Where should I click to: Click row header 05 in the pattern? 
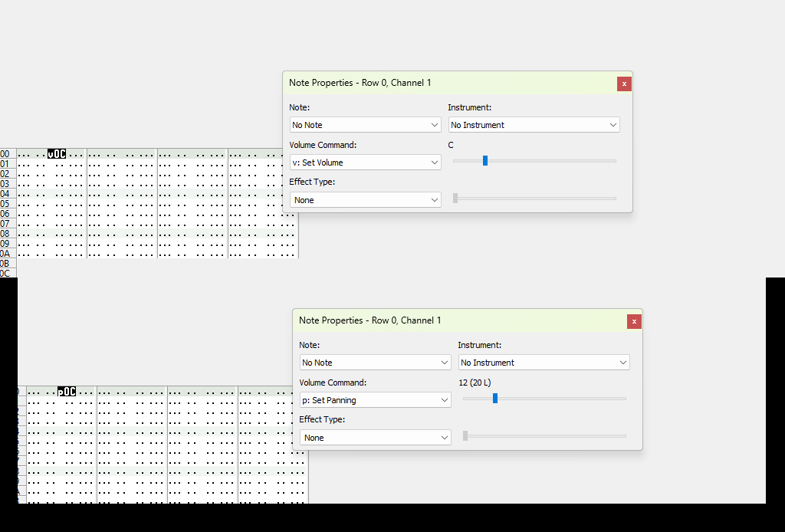[x=5, y=204]
